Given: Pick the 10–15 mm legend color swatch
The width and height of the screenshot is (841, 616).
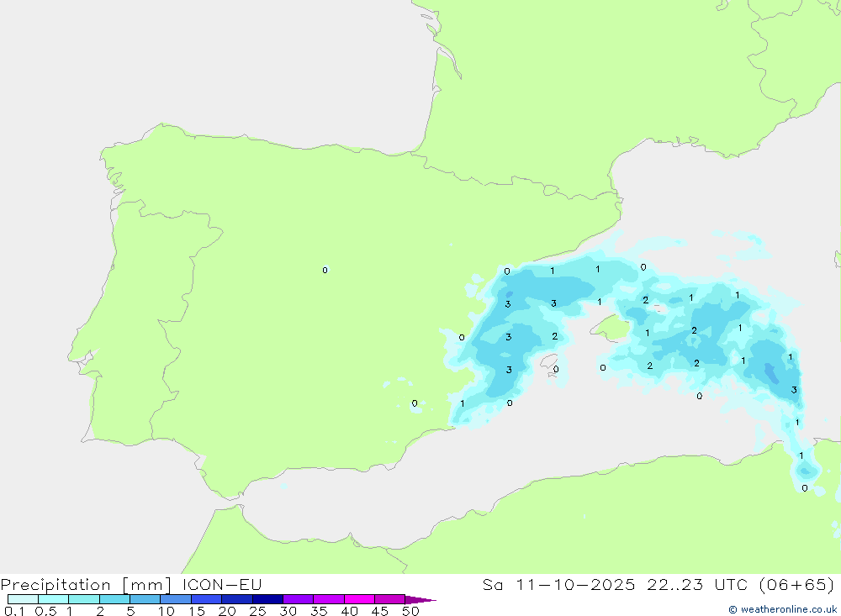Looking at the screenshot, I should [x=176, y=599].
